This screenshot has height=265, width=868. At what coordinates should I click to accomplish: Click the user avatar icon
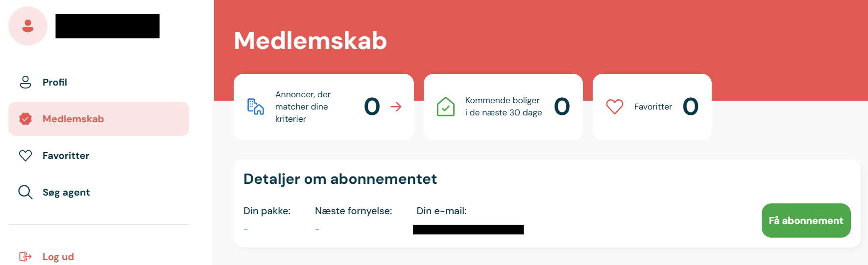tap(28, 26)
